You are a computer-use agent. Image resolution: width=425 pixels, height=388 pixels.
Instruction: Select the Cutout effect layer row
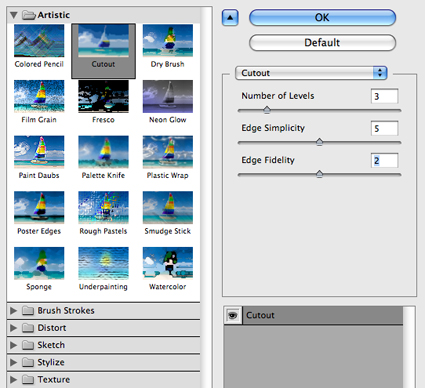click(x=313, y=315)
